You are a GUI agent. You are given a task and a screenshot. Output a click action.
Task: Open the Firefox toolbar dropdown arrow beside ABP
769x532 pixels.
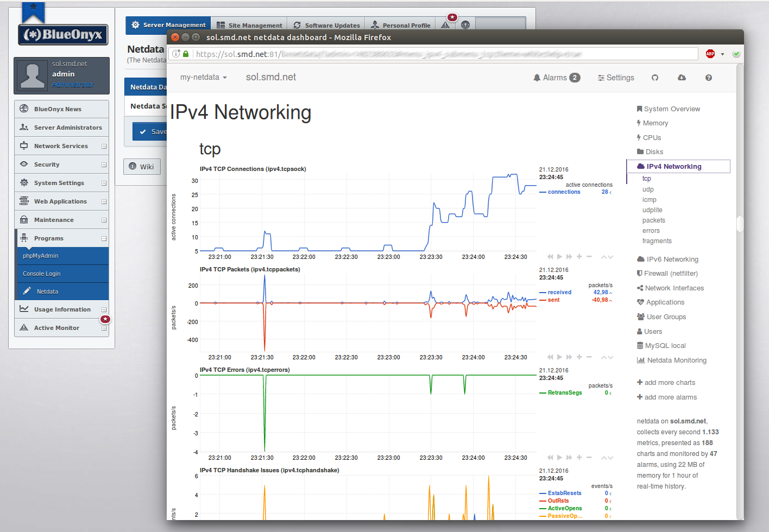[x=722, y=54]
